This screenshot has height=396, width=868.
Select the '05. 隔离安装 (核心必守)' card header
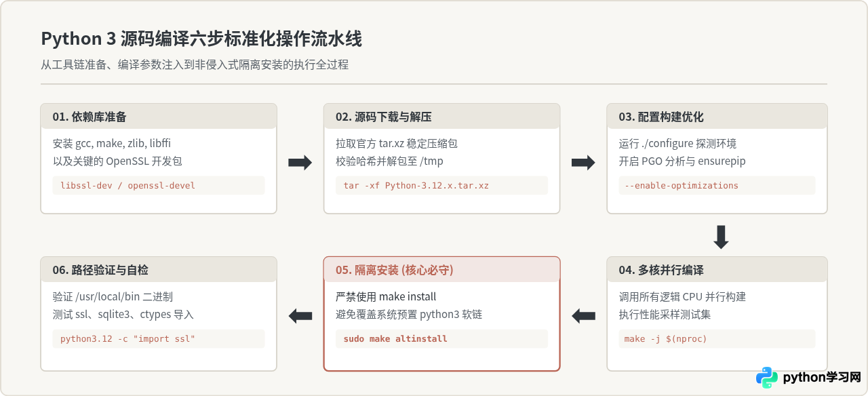click(x=441, y=270)
